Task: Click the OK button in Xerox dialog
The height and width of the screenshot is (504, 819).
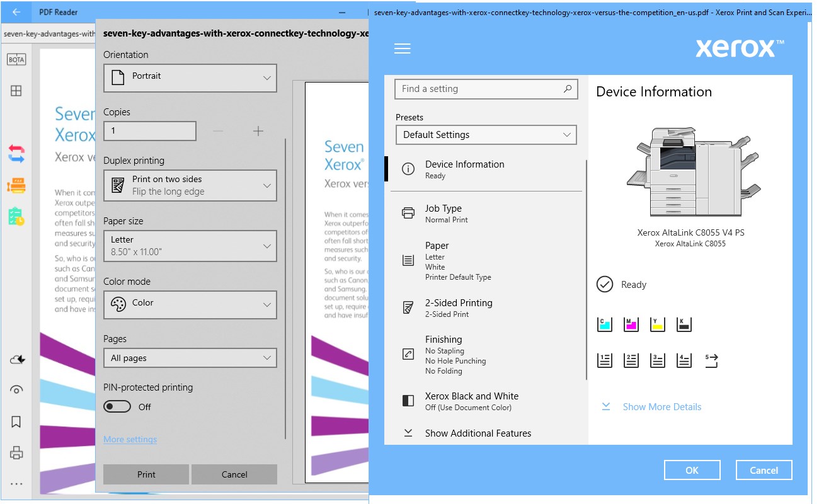Action: click(x=692, y=470)
